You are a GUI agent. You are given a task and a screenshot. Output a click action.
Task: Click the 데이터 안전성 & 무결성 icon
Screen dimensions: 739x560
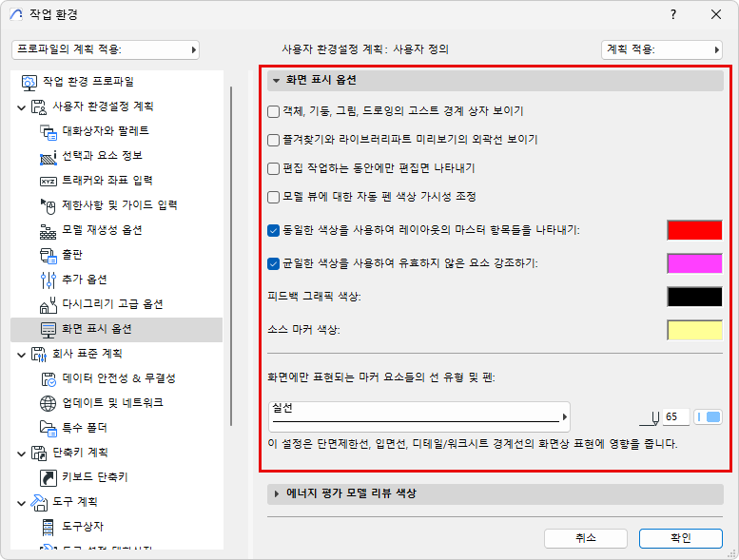(49, 379)
